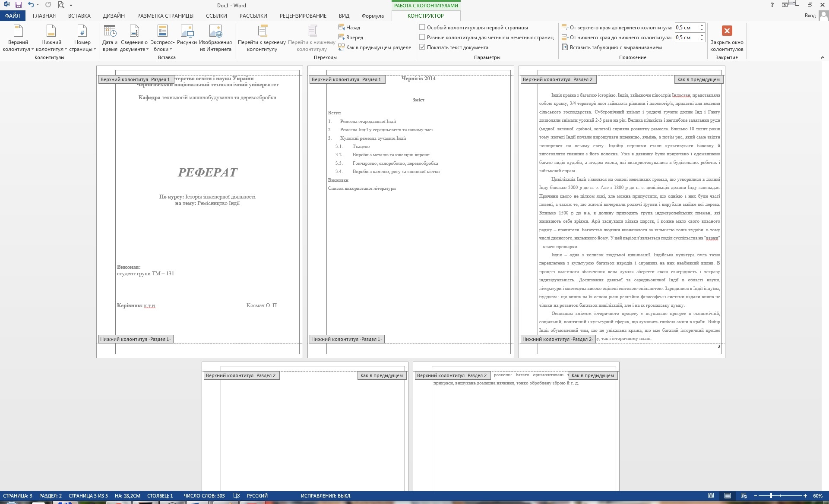Open Page Number dropdown menu
Viewport: 829px width, 504px height.
[x=82, y=39]
